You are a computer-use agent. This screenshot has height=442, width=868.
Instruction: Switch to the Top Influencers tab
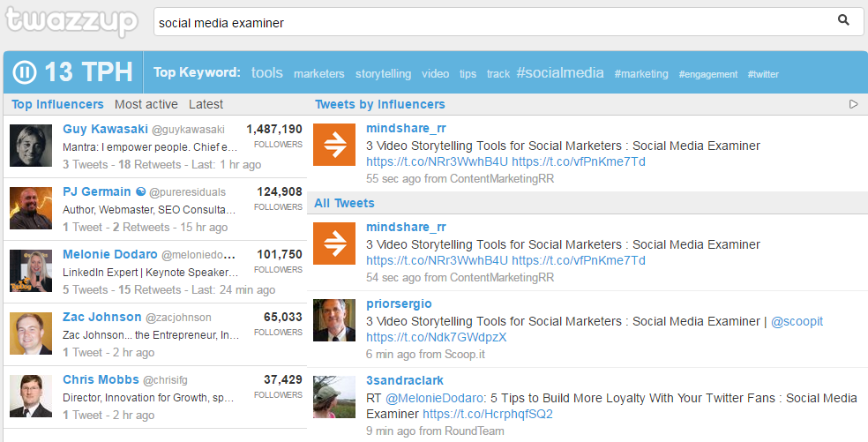[x=57, y=104]
